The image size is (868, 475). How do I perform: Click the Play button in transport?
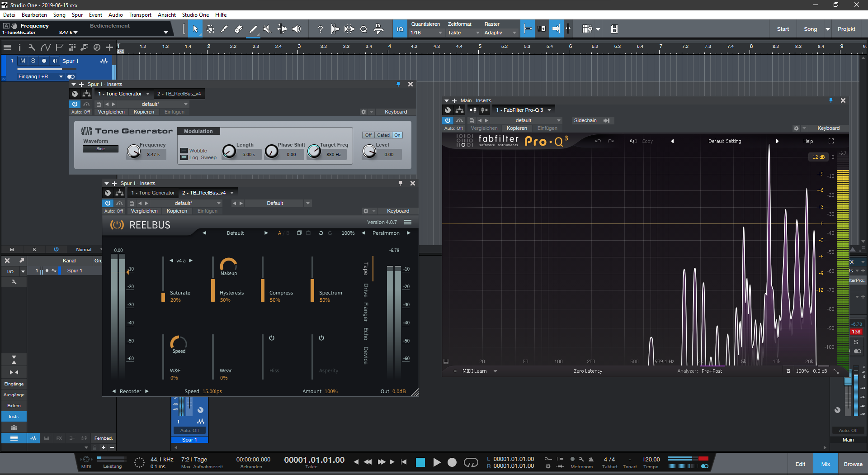tap(437, 462)
